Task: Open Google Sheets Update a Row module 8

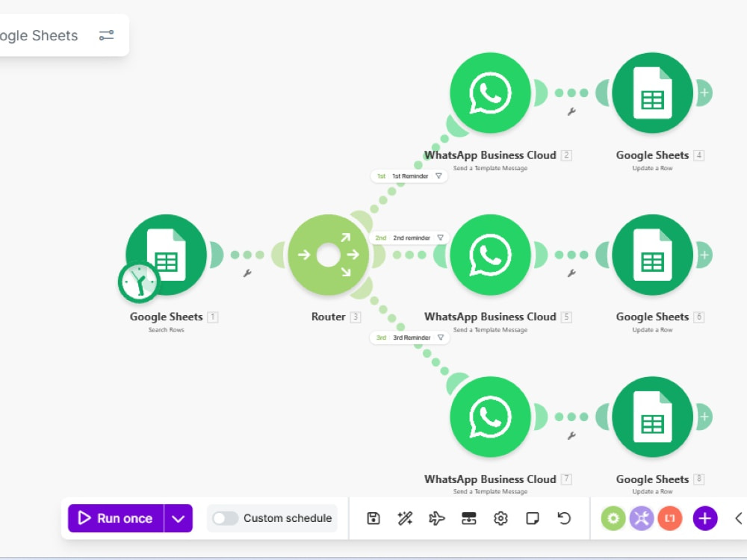Action: (652, 417)
